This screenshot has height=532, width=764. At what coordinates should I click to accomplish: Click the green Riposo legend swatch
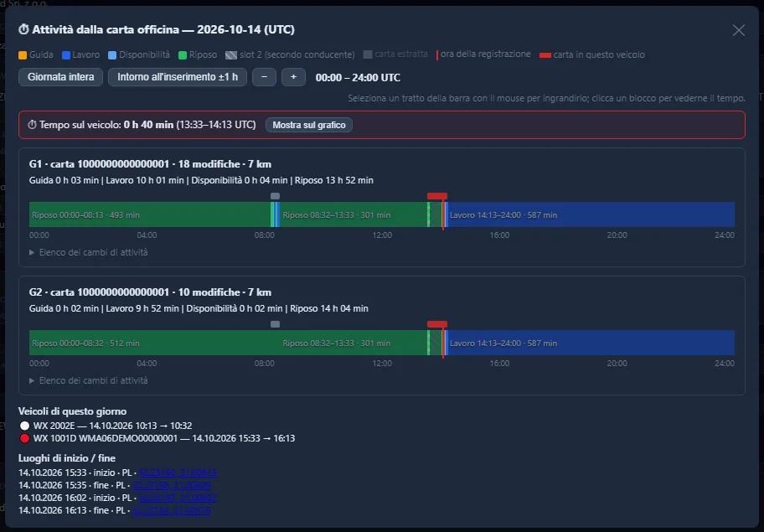pos(183,55)
